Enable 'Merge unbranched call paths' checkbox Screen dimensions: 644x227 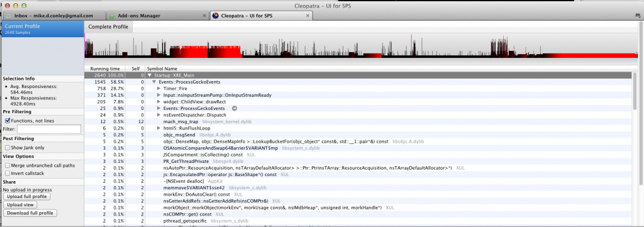8,165
